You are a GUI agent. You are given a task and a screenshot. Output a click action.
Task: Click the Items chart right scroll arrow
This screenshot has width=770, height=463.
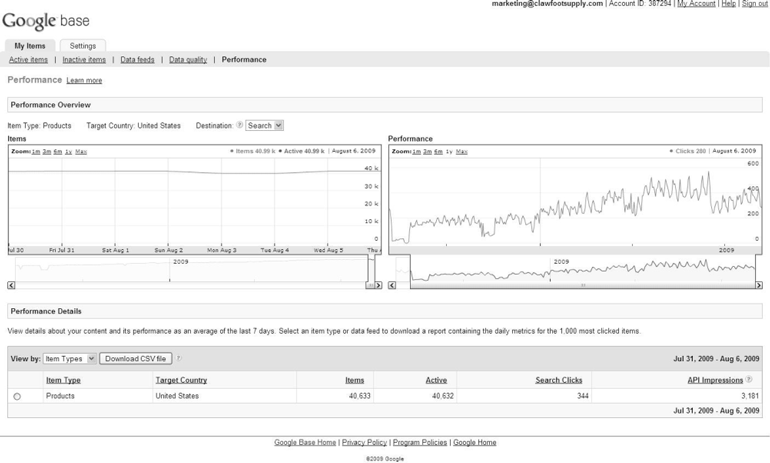click(x=378, y=285)
